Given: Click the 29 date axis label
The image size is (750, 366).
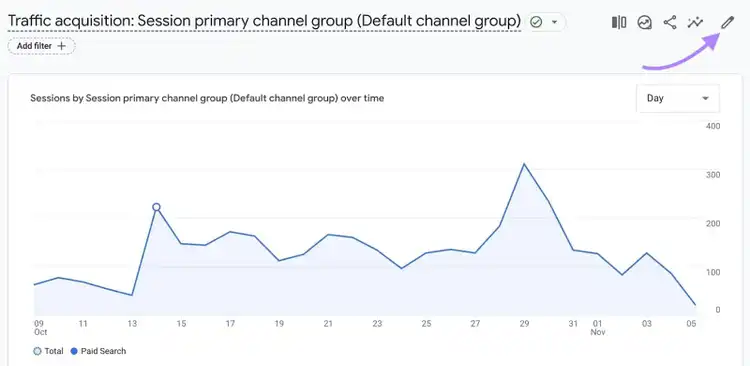Looking at the screenshot, I should coord(524,324).
